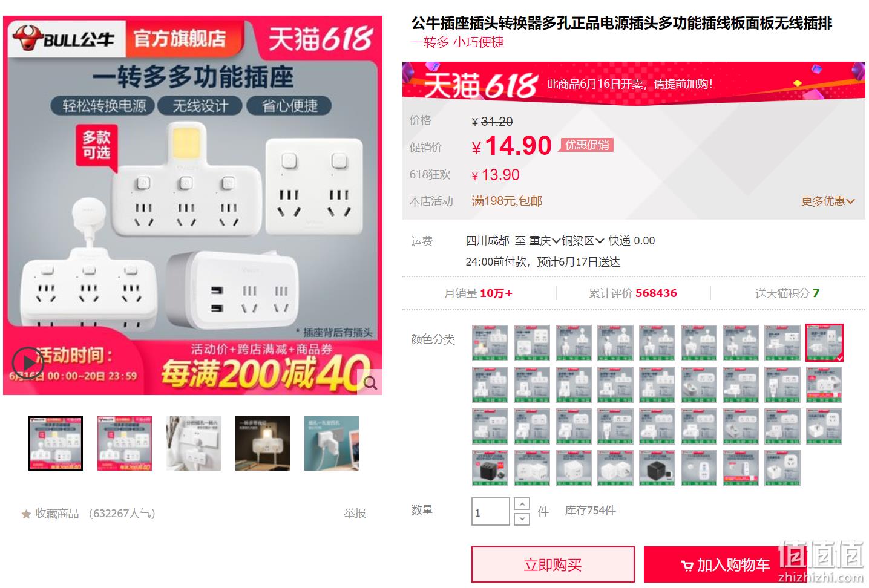
Task: Click the cart icon in 加入购物车 button
Action: (687, 566)
